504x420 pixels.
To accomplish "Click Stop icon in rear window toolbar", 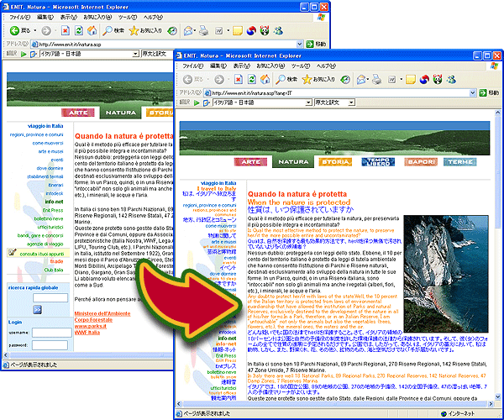I will click(66, 30).
